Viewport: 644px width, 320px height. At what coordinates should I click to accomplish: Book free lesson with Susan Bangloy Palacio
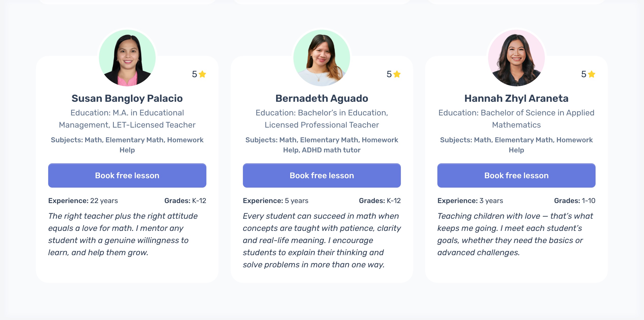click(127, 175)
